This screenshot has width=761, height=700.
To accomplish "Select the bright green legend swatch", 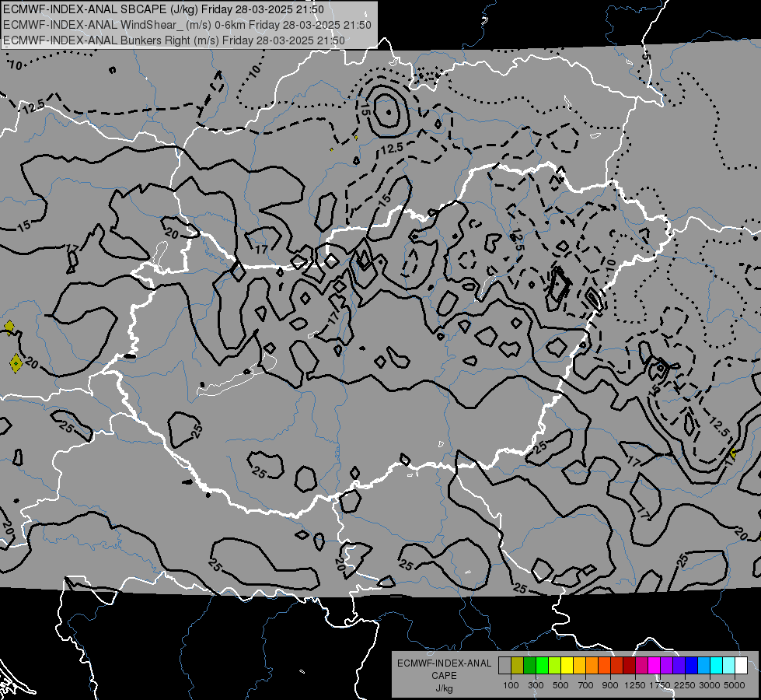I will point(542,666).
